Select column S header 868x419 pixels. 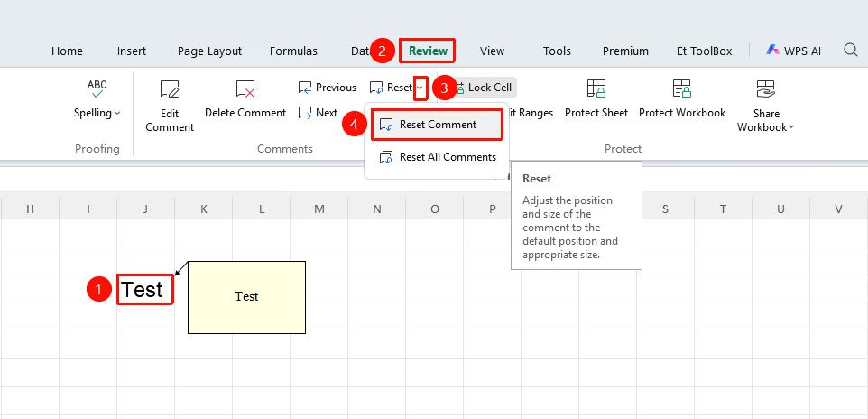pos(665,209)
